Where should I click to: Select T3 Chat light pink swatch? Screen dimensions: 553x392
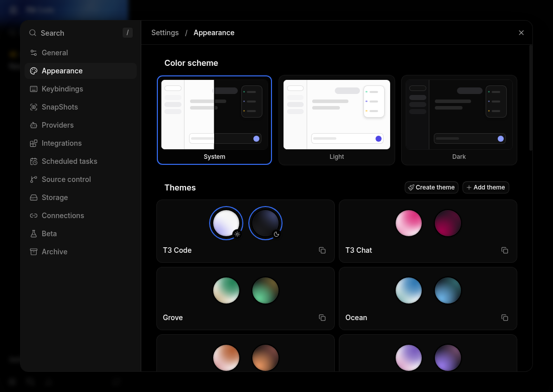(409, 223)
